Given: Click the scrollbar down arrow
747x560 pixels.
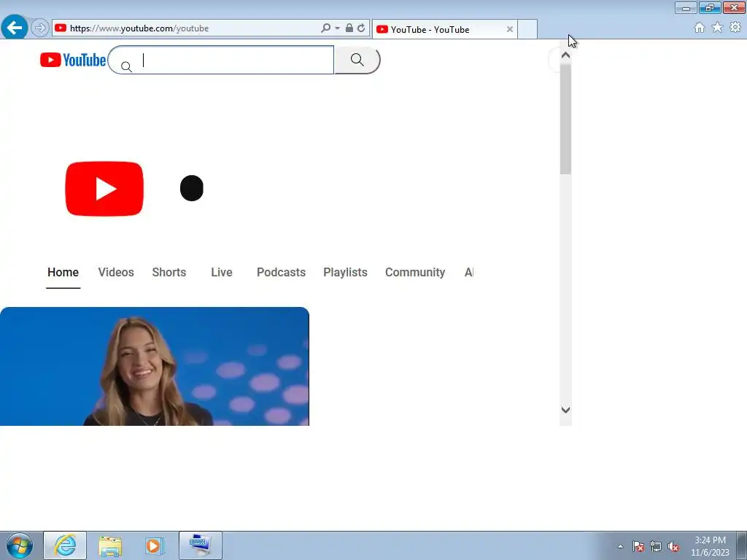Looking at the screenshot, I should (565, 410).
